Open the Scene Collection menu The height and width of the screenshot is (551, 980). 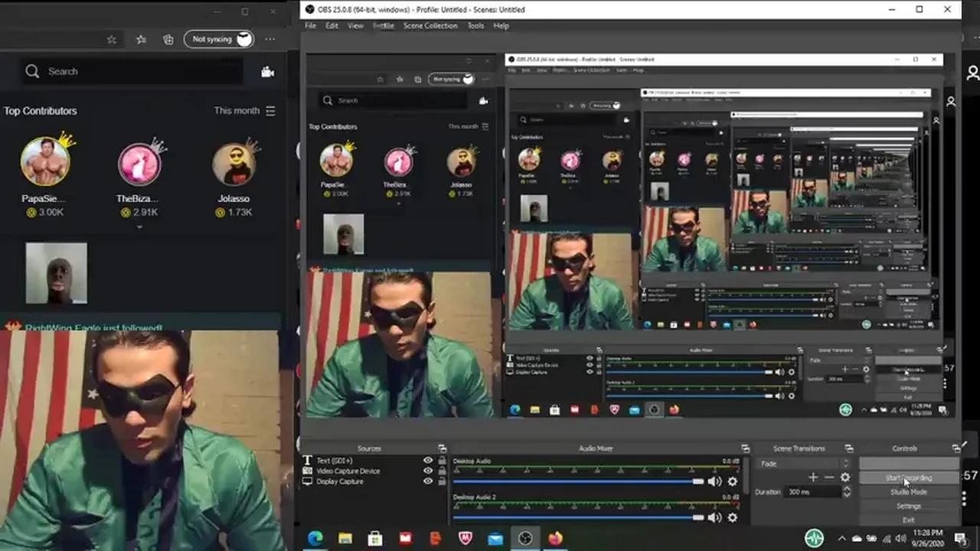coord(430,25)
